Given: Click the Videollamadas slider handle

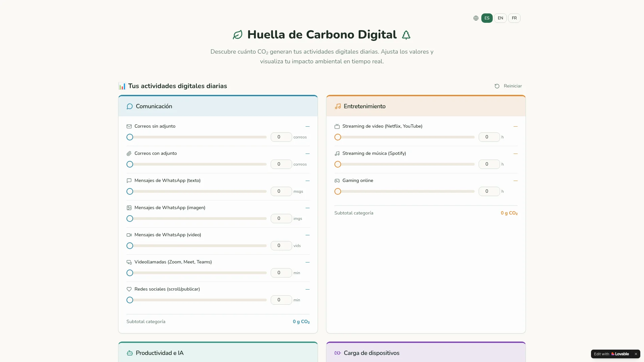Looking at the screenshot, I should pos(130,273).
